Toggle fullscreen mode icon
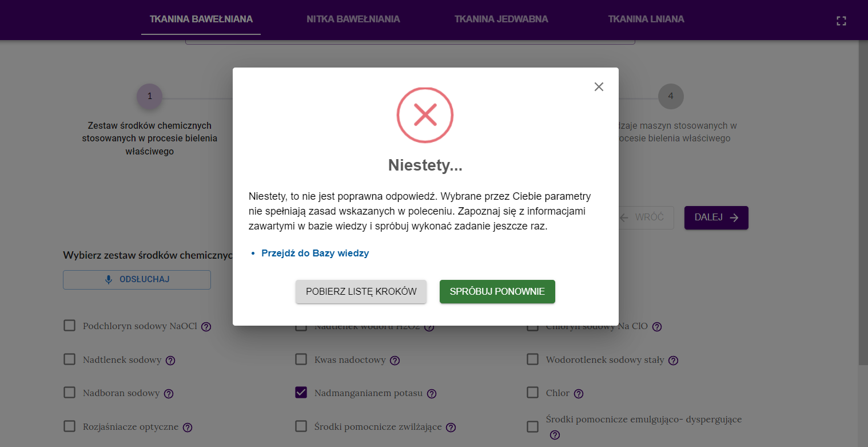This screenshot has height=447, width=868. point(841,21)
